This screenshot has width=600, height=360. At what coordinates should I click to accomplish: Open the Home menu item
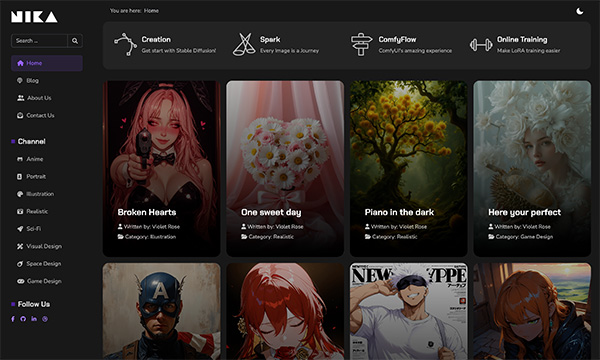(x=47, y=63)
